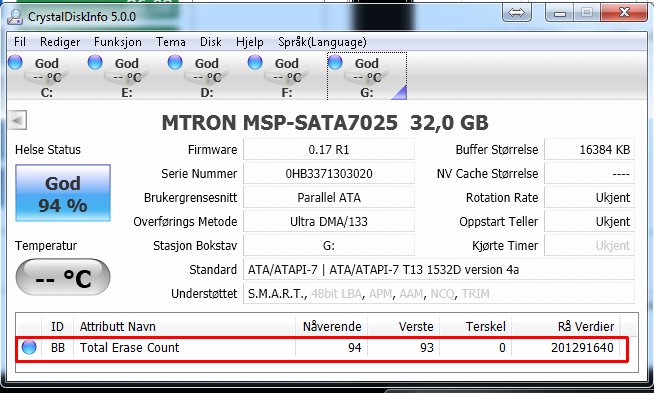Viewport: 654px width, 393px height.
Task: Open the Språk(Language) menu
Action: tap(322, 42)
